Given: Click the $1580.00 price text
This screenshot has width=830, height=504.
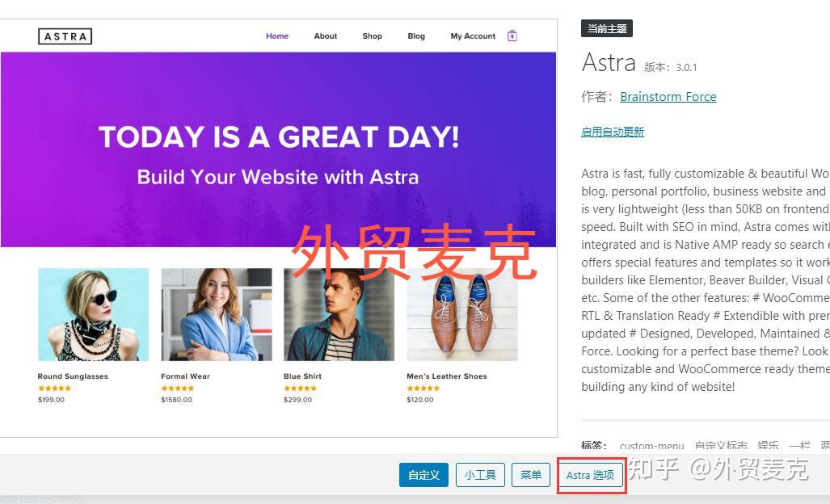Looking at the screenshot, I should click(x=177, y=400).
